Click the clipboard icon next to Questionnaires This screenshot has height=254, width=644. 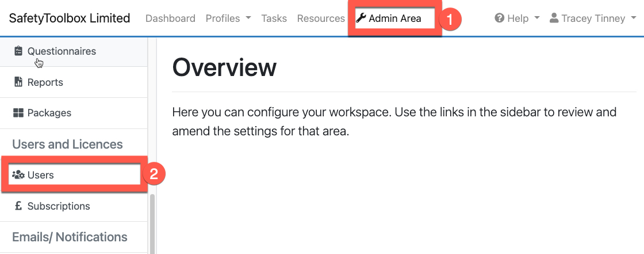coord(18,51)
